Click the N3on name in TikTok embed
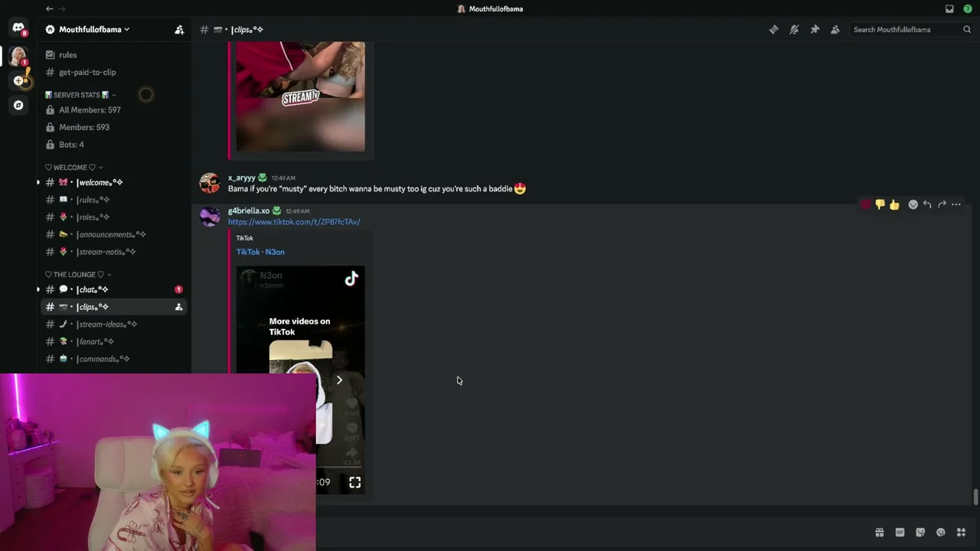 click(x=271, y=275)
